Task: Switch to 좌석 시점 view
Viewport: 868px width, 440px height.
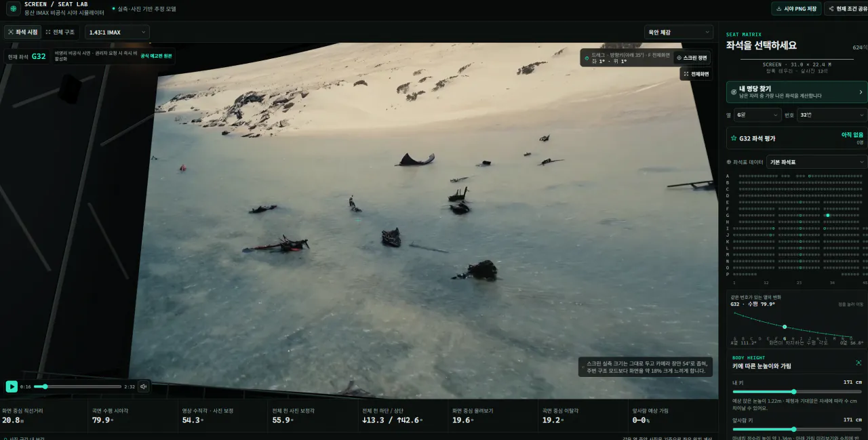Action: coord(23,32)
